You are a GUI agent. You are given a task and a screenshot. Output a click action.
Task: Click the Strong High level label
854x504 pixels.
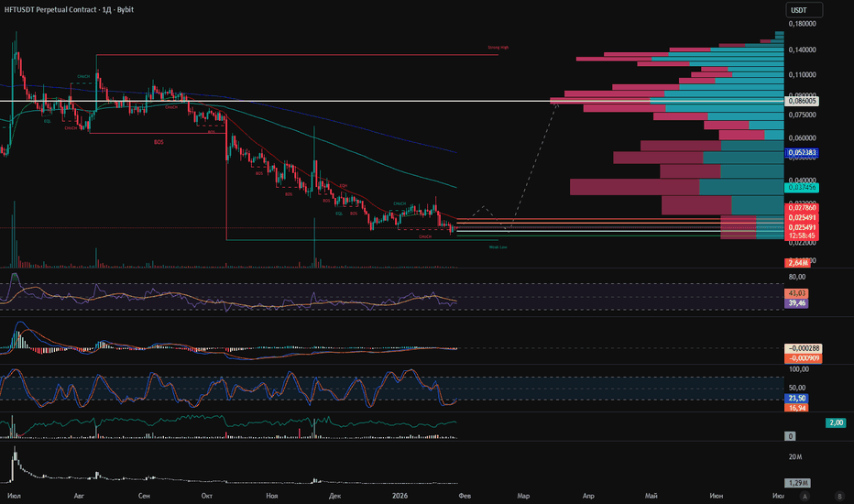click(498, 48)
